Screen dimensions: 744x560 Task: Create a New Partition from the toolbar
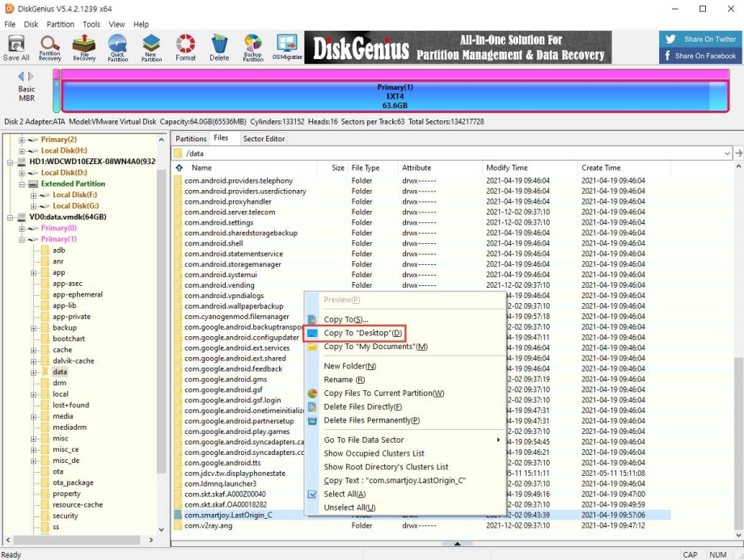click(151, 48)
